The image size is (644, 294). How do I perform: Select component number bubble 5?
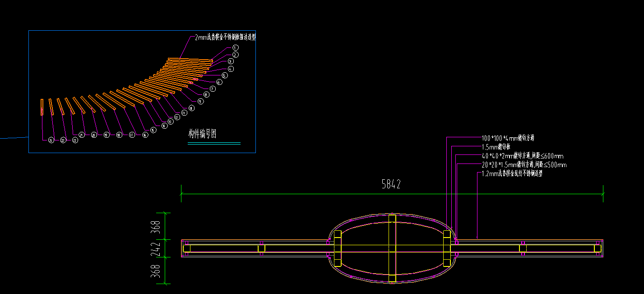coord(225,75)
